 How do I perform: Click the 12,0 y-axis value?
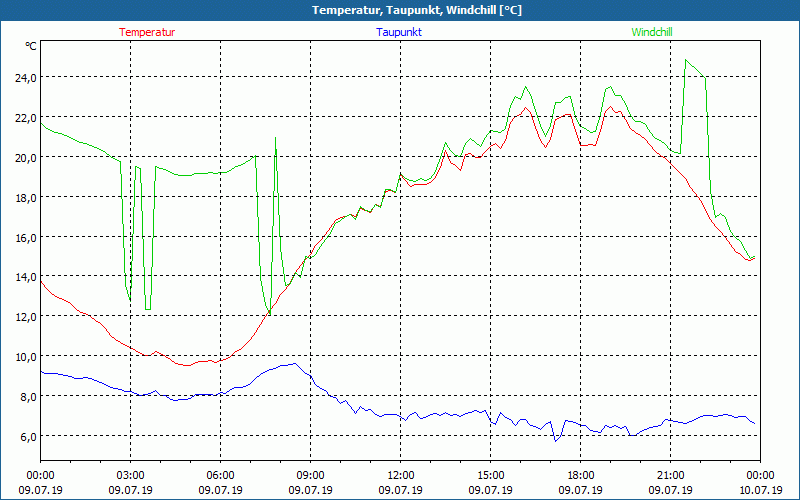point(26,316)
